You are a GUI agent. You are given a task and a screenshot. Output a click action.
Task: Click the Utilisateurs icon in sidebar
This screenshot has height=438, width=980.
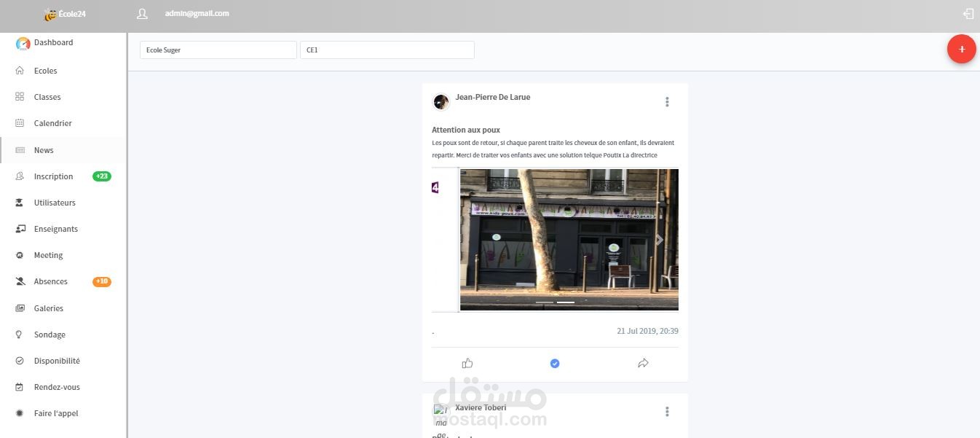pyautogui.click(x=20, y=203)
